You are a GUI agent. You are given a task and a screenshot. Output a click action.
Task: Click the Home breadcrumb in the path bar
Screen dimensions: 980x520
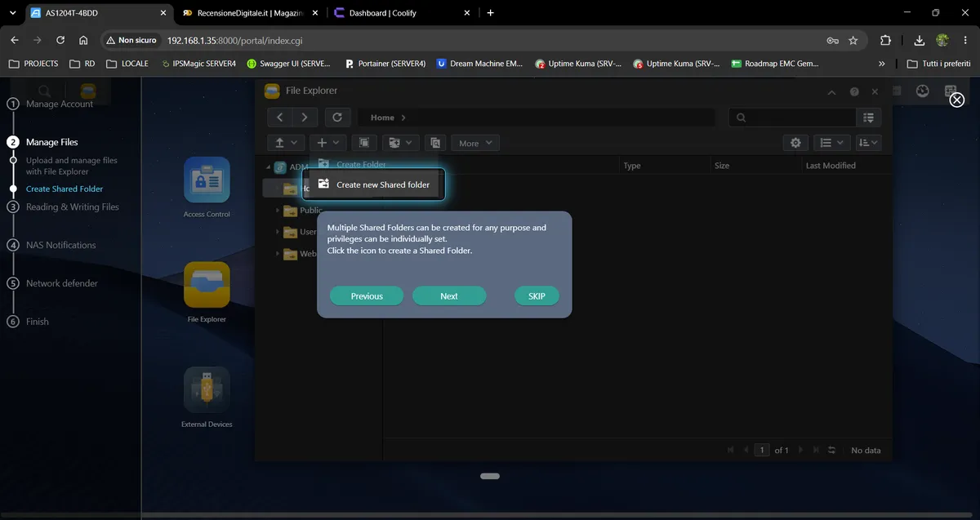(x=382, y=118)
